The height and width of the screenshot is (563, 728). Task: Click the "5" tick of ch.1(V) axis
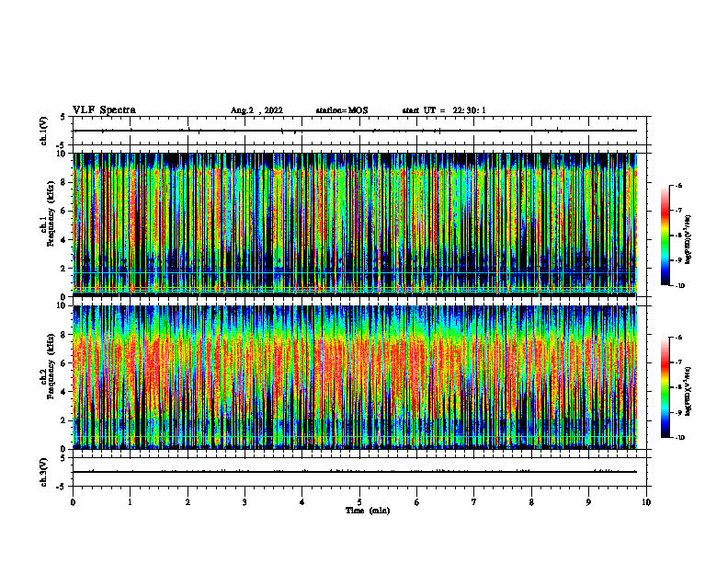point(63,117)
